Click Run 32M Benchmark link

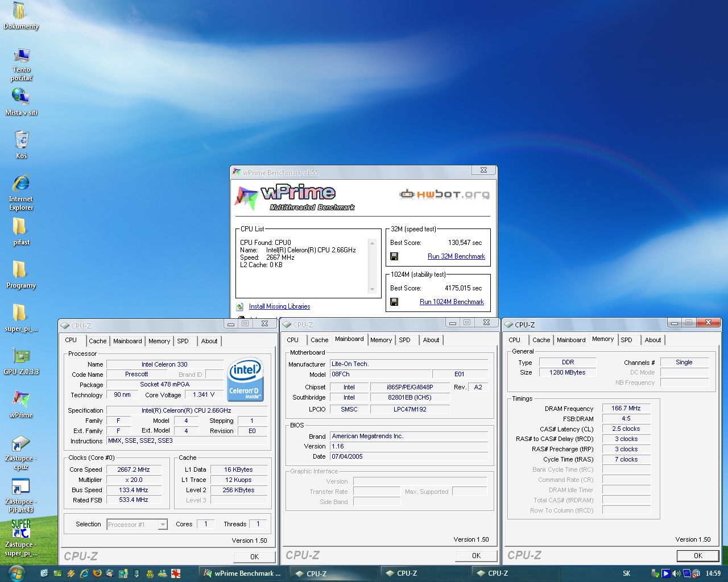[456, 256]
